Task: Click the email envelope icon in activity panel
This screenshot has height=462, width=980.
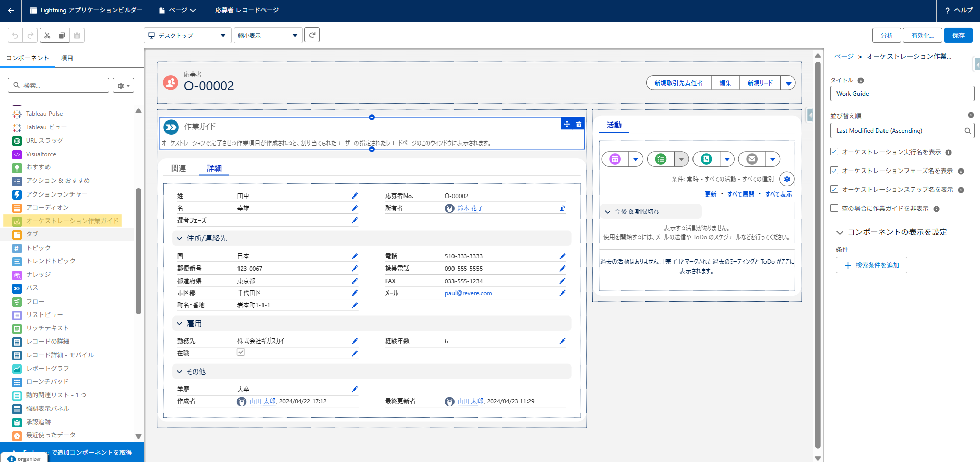Action: pyautogui.click(x=752, y=159)
